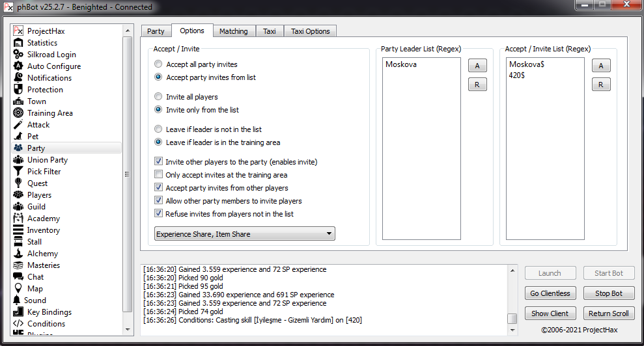Click the Training Area target icon
The width and height of the screenshot is (644, 346).
[18, 113]
